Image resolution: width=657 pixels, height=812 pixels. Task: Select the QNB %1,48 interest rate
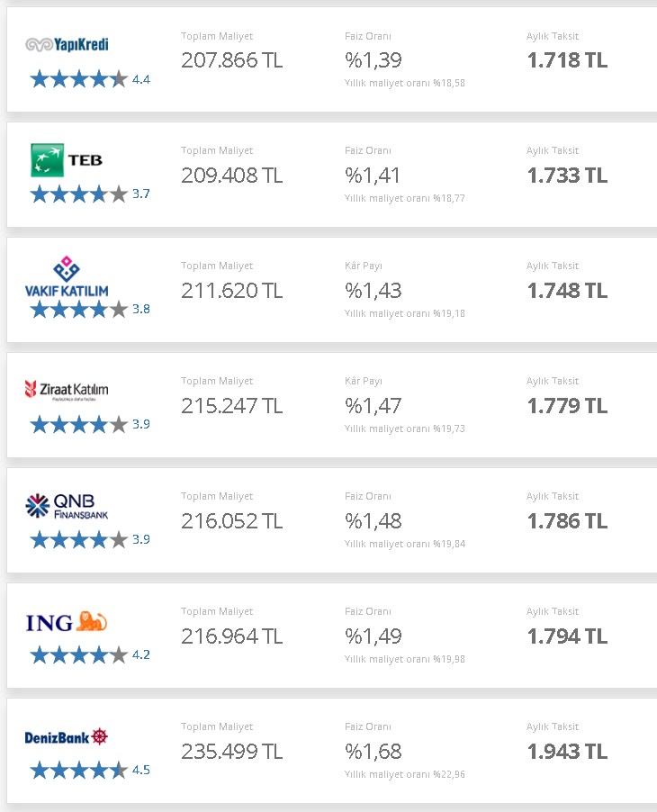click(373, 521)
